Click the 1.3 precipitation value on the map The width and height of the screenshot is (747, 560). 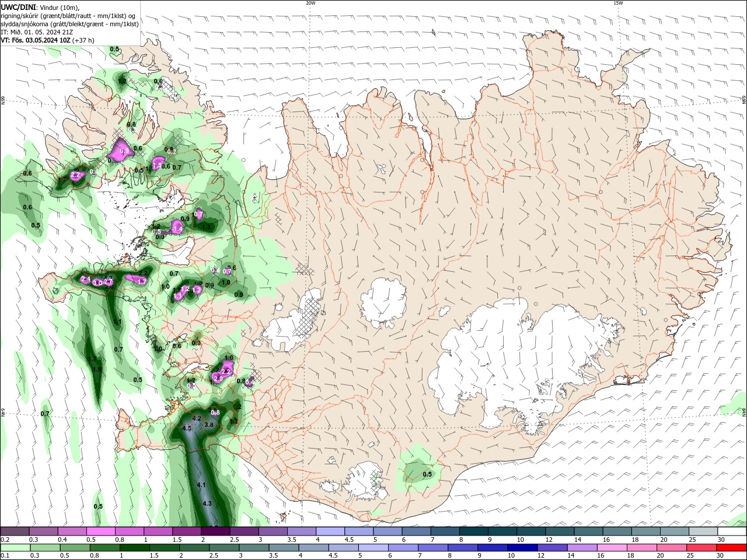pyautogui.click(x=206, y=226)
